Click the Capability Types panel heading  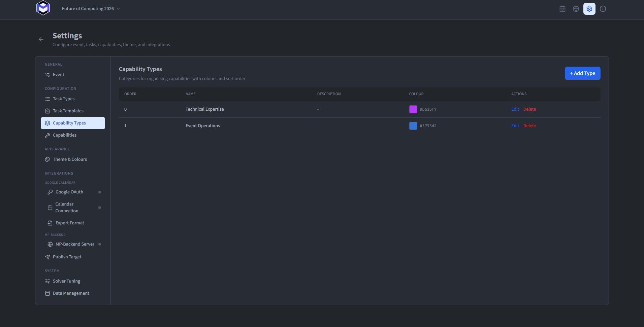point(140,69)
